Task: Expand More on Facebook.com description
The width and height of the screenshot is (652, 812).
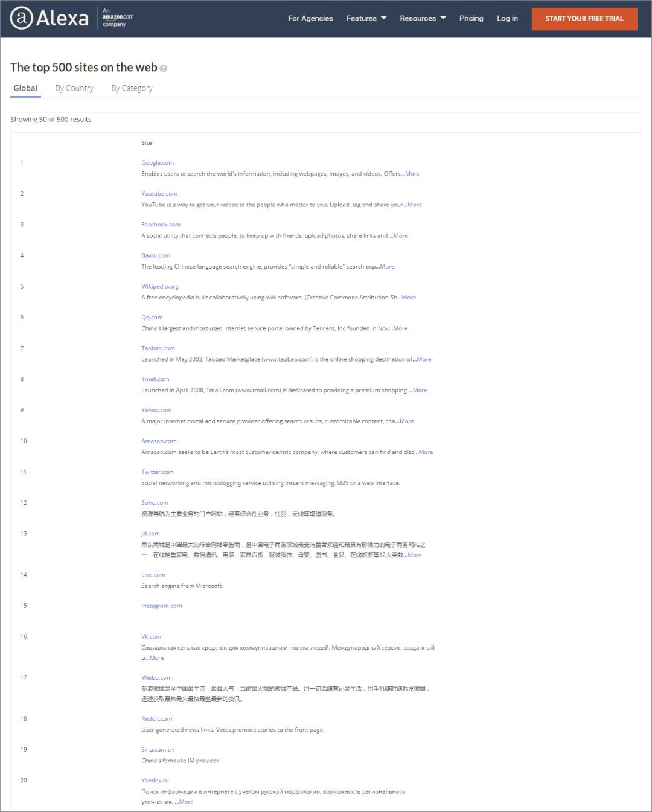Action: tap(401, 235)
